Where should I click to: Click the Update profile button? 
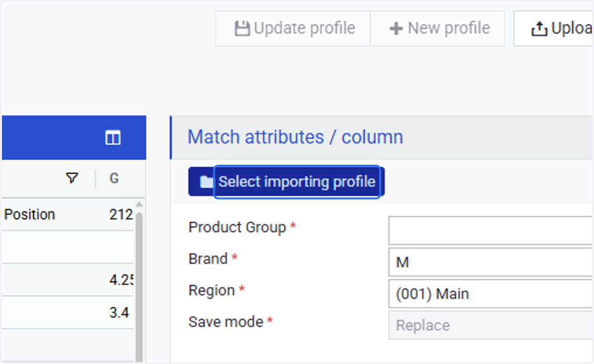tap(293, 29)
